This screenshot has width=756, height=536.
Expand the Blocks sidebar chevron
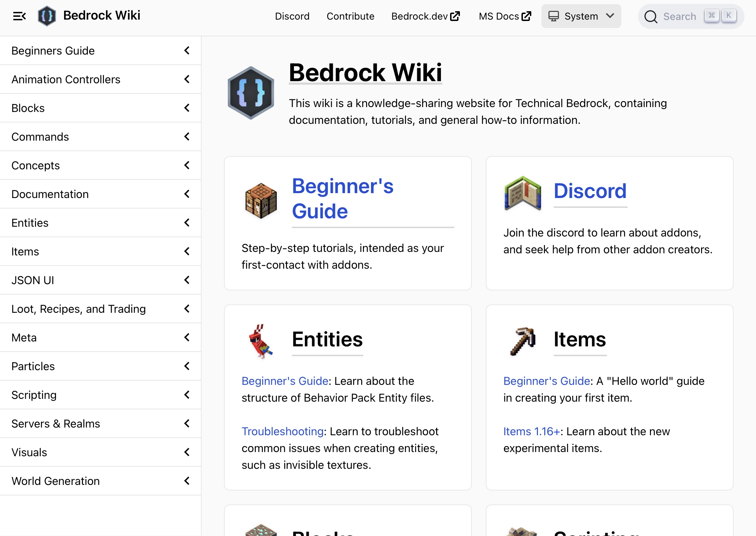tap(187, 108)
